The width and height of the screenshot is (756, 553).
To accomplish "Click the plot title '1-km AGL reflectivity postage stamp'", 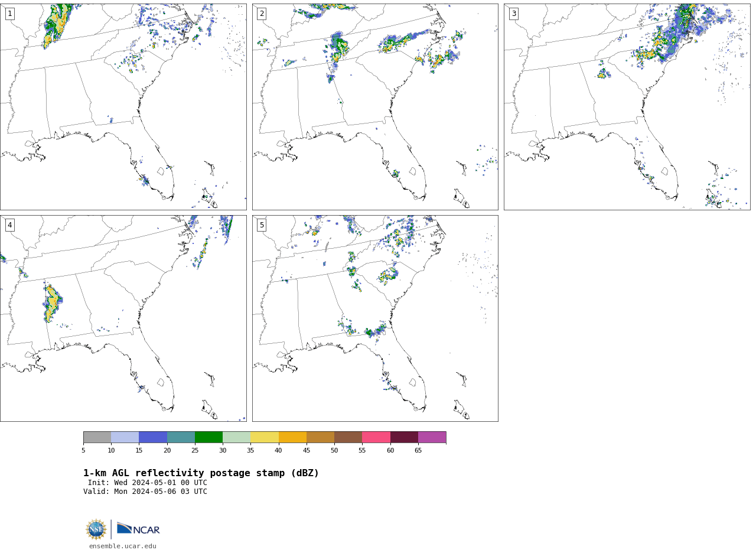I will pos(201,473).
